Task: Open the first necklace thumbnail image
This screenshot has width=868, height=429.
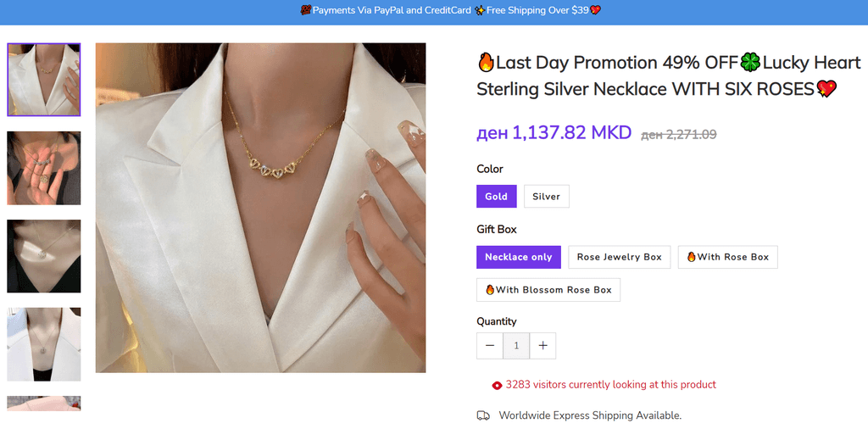Action: (x=44, y=80)
